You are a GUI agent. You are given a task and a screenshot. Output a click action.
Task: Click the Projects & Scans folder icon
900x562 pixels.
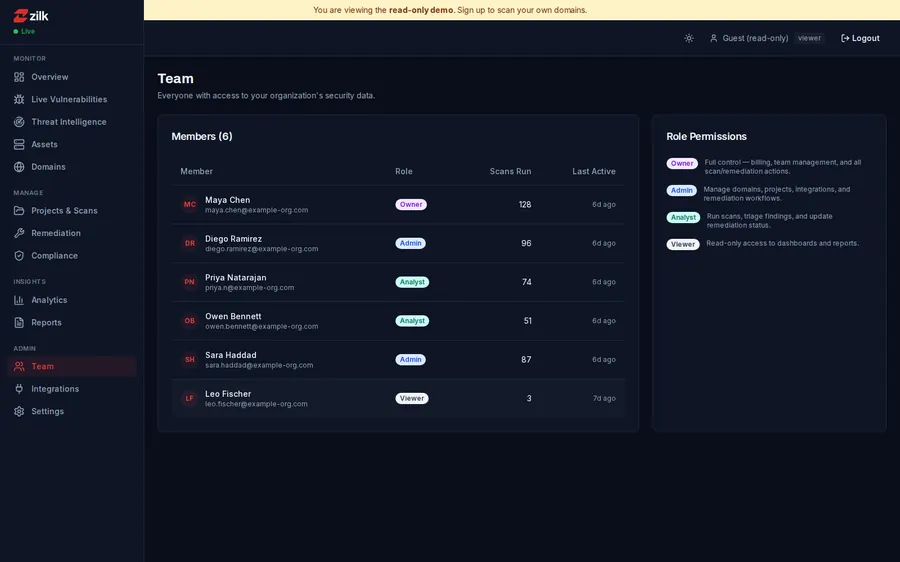tap(19, 211)
